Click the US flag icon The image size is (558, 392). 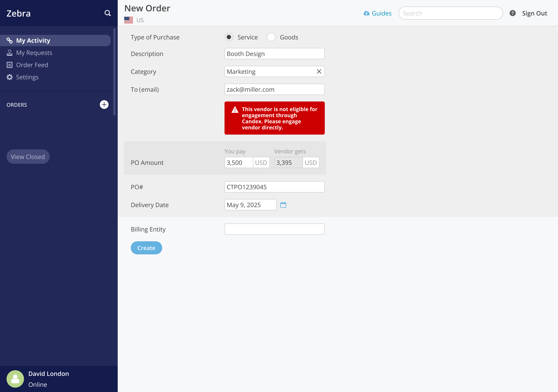(129, 20)
